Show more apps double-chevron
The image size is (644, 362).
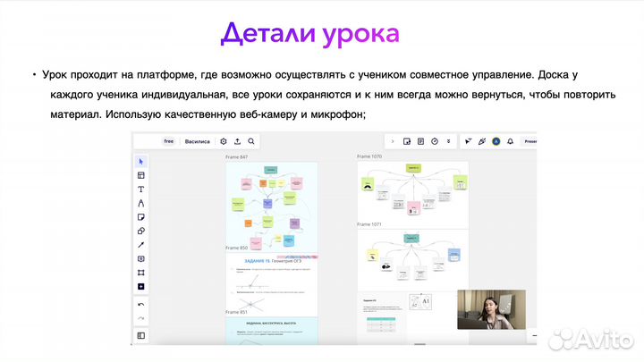point(448,141)
